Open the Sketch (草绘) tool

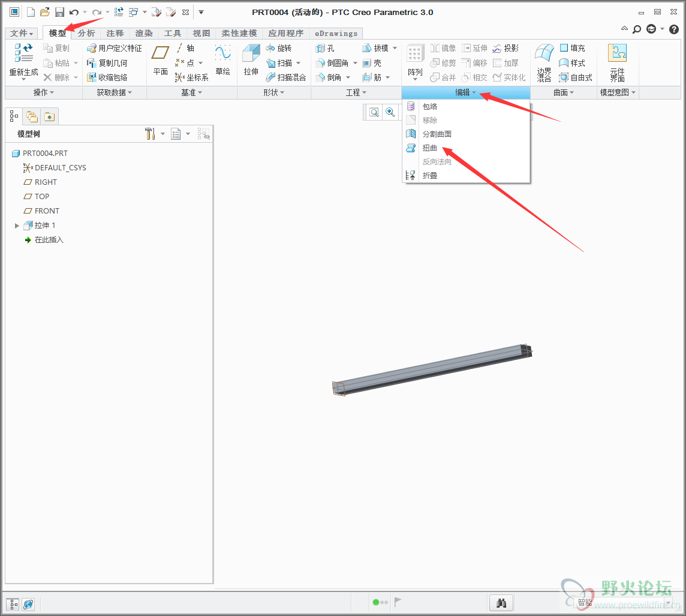[x=222, y=60]
